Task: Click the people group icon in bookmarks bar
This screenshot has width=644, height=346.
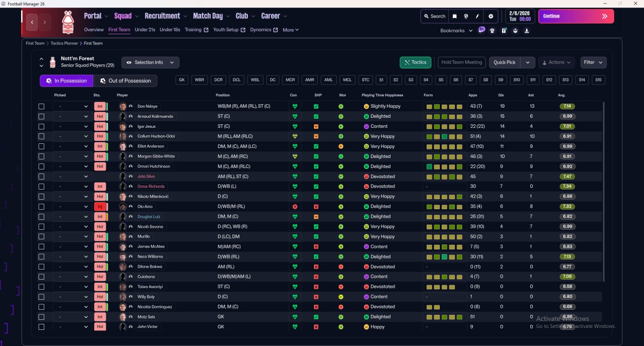Action: (x=515, y=31)
